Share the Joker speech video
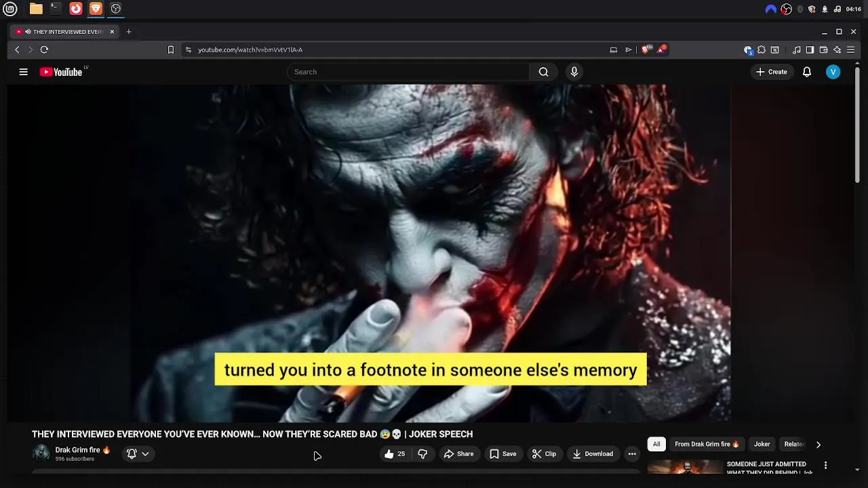 pos(459,454)
